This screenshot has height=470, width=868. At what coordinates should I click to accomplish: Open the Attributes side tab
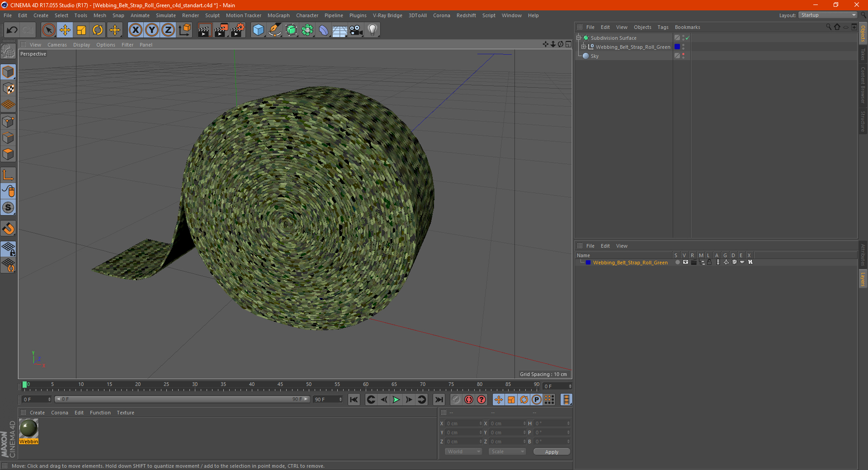(x=863, y=255)
